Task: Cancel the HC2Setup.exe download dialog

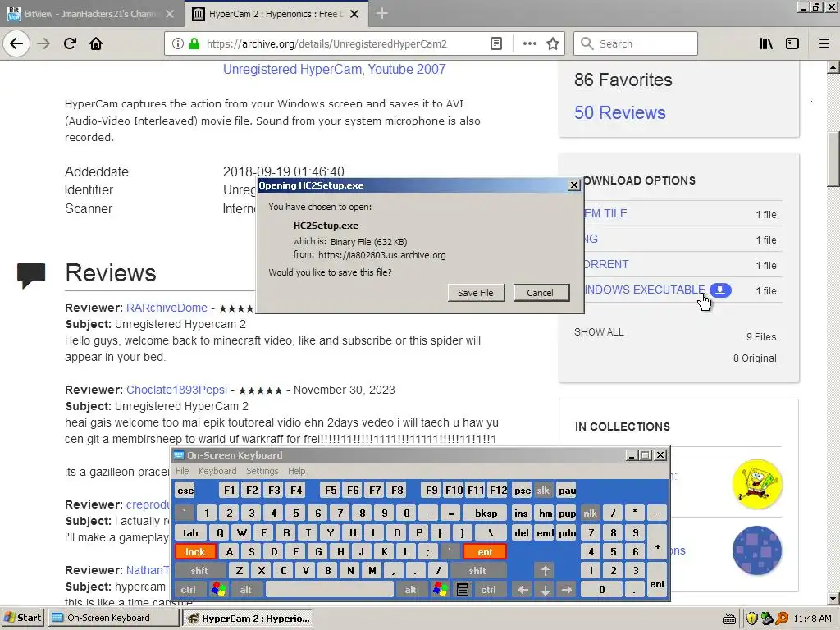Action: [540, 293]
